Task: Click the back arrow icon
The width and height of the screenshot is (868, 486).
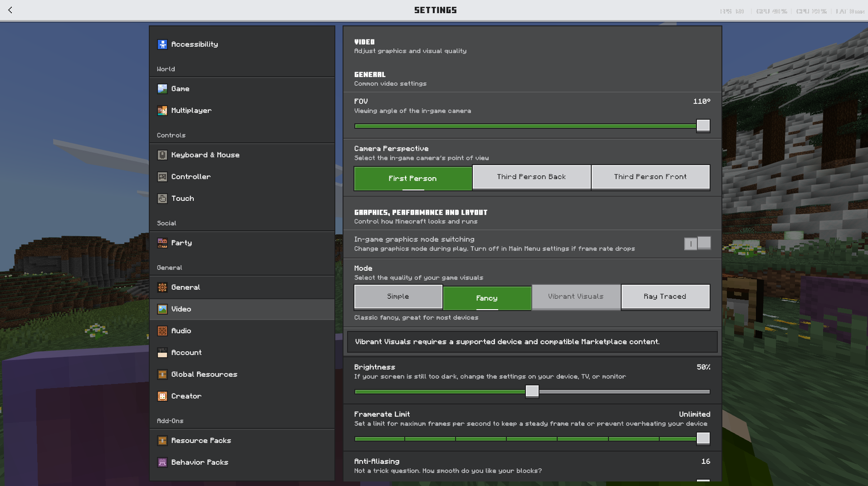Action: (x=10, y=10)
